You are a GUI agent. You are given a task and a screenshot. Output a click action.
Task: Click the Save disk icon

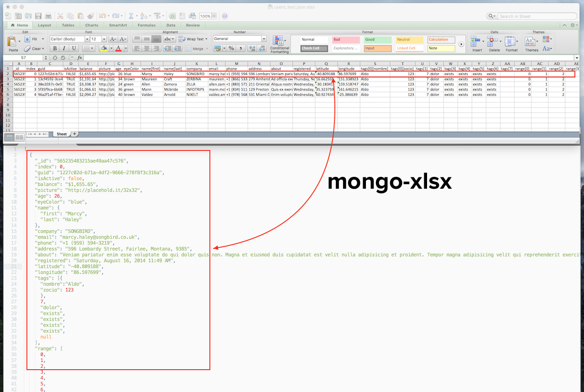click(x=38, y=16)
